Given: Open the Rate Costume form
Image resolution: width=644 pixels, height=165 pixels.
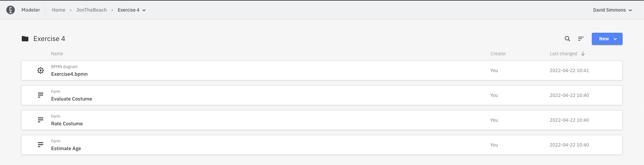Looking at the screenshot, I should click(67, 124).
